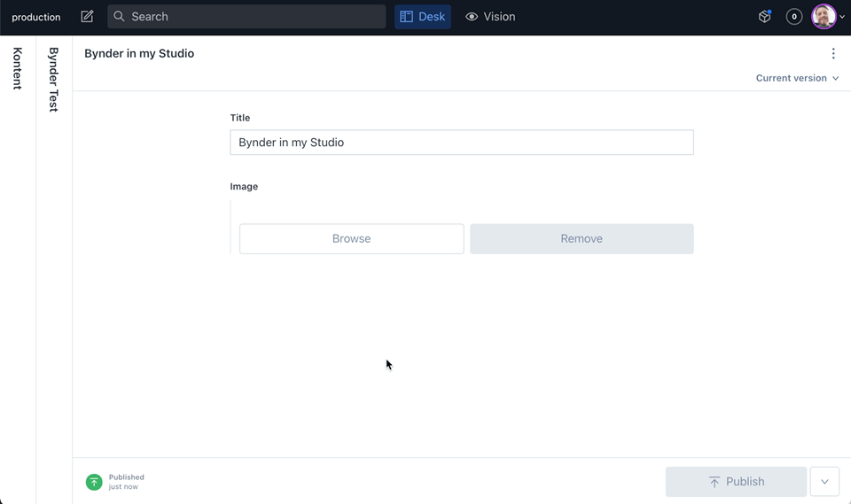Image resolution: width=851 pixels, height=504 pixels.
Task: Open the Current version dropdown
Action: [797, 78]
